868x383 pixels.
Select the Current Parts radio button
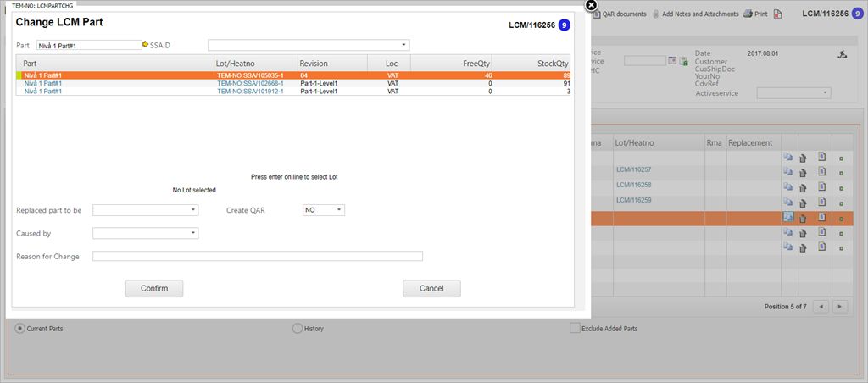(x=20, y=328)
